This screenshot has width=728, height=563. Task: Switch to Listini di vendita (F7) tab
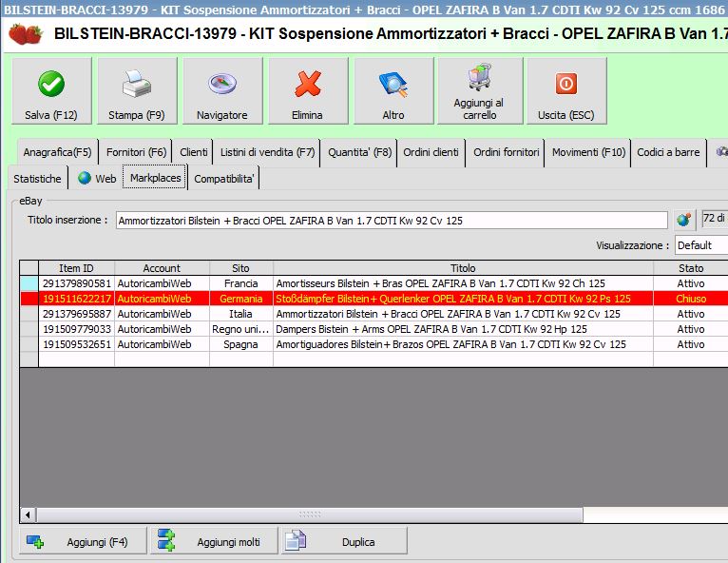[267, 152]
